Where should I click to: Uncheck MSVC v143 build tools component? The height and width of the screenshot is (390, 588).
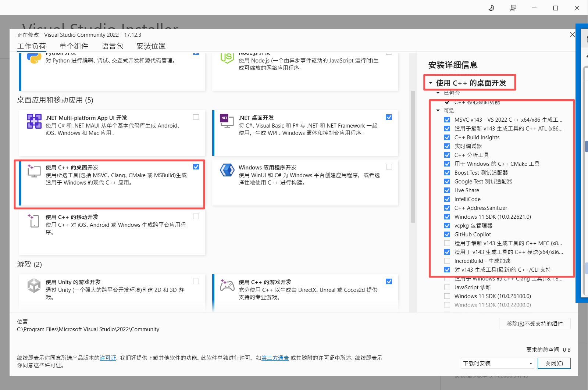click(447, 120)
